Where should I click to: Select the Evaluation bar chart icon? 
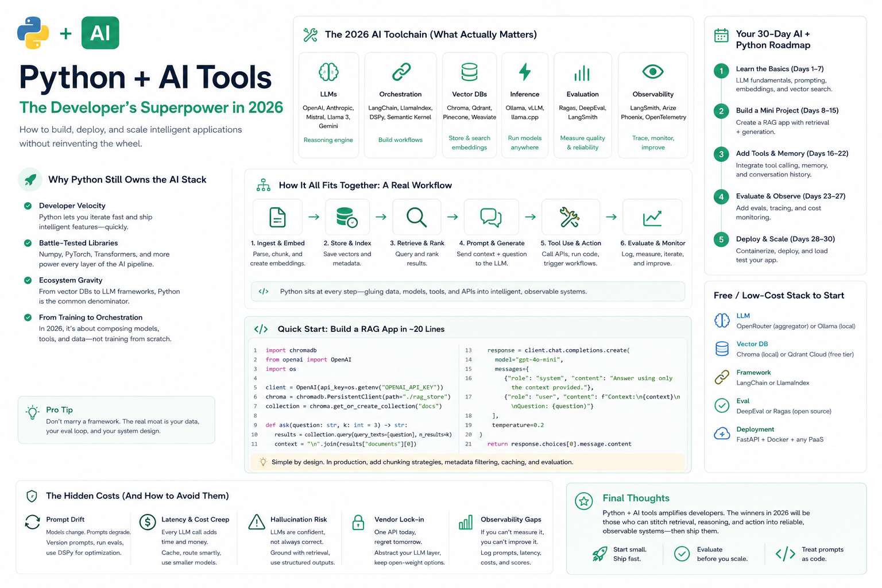[x=582, y=73]
